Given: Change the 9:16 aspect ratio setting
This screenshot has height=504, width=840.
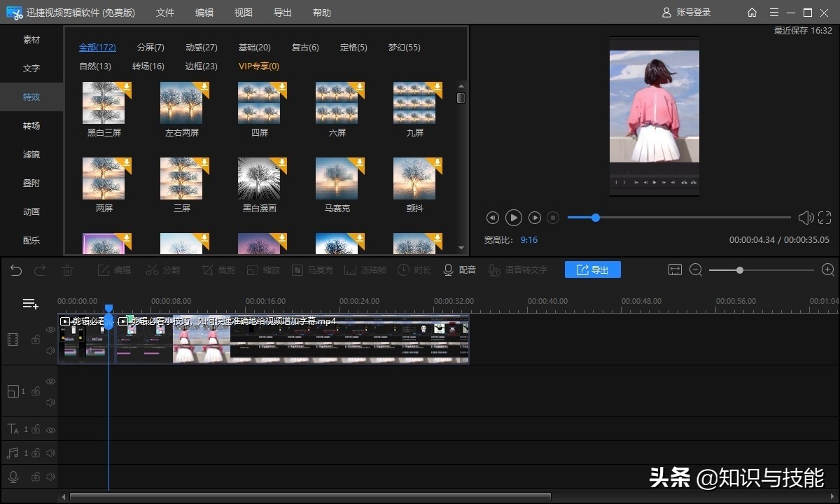Looking at the screenshot, I should point(528,240).
